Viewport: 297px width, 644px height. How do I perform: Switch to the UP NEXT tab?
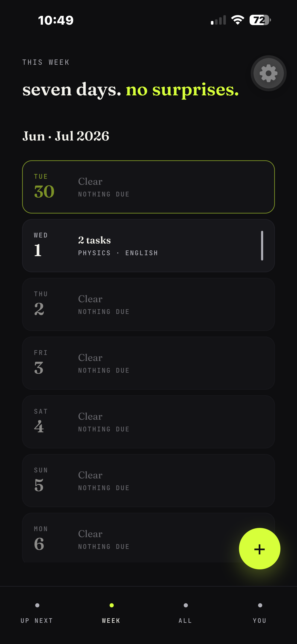(37, 621)
